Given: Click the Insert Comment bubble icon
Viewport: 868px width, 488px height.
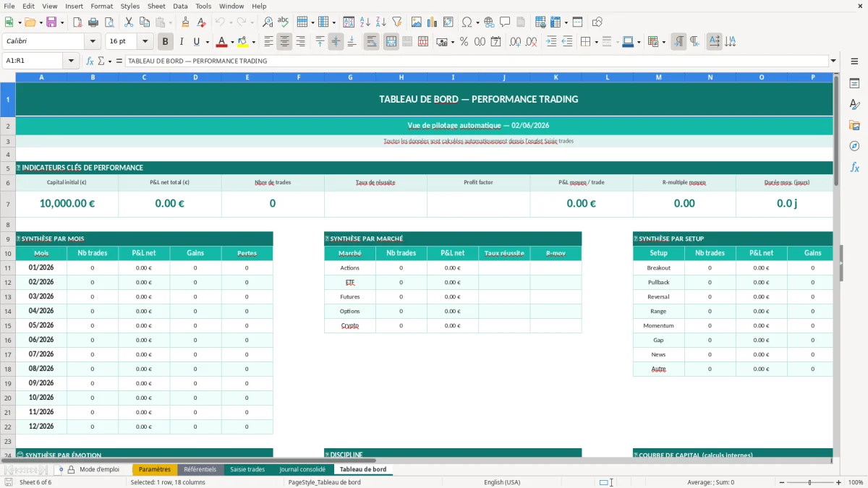Looking at the screenshot, I should (x=505, y=22).
